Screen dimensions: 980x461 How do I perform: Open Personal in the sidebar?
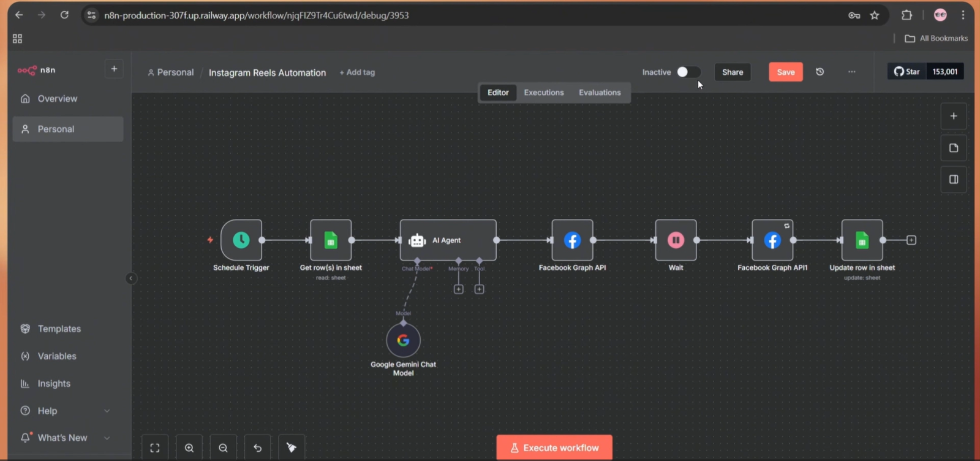click(67, 129)
